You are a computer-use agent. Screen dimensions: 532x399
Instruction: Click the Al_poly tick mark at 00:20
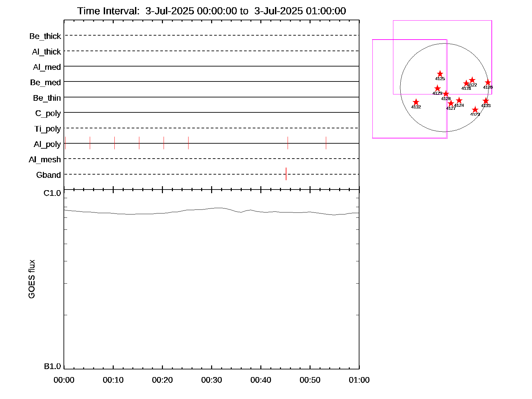coord(164,143)
